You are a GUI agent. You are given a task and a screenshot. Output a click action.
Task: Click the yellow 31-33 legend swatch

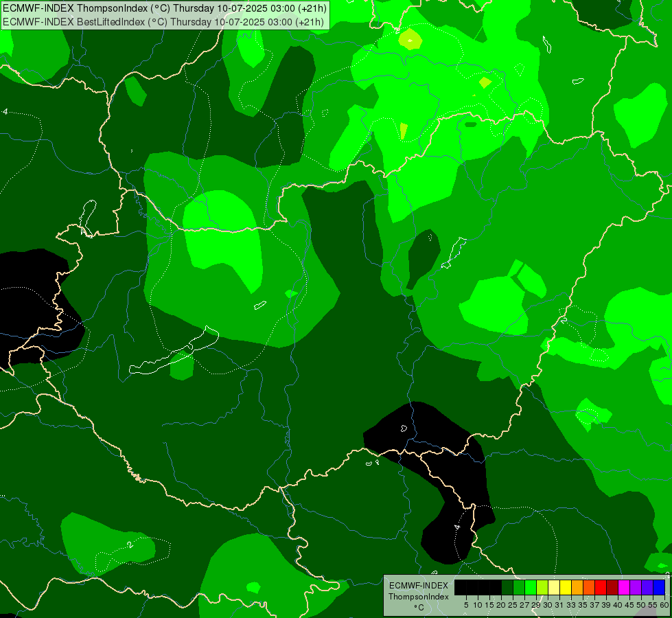click(566, 587)
